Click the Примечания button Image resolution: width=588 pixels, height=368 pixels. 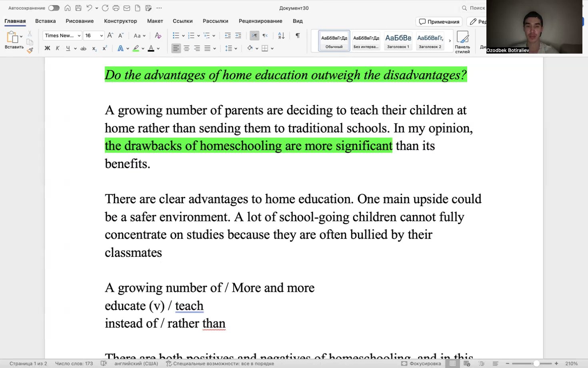click(x=439, y=22)
